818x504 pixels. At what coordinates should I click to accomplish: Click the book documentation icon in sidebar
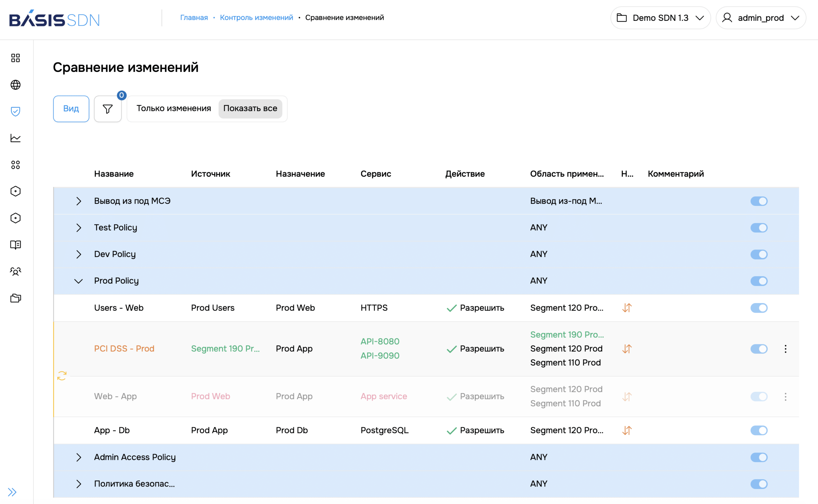pyautogui.click(x=15, y=245)
